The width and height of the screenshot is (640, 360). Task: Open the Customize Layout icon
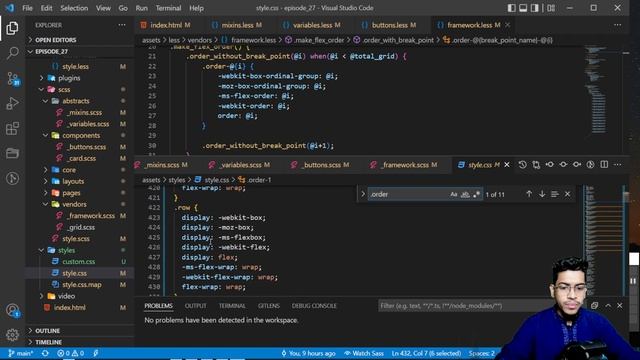tap(551, 8)
